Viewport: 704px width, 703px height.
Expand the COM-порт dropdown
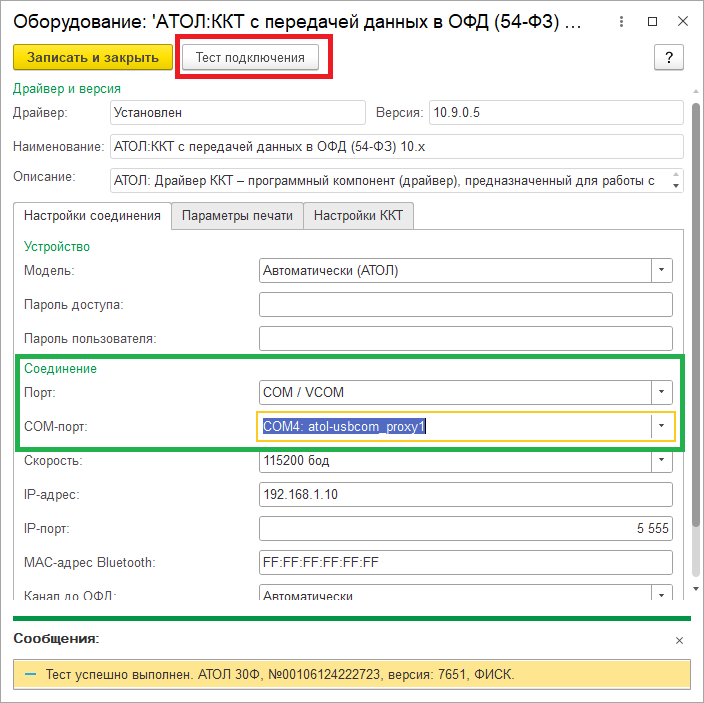tap(661, 427)
